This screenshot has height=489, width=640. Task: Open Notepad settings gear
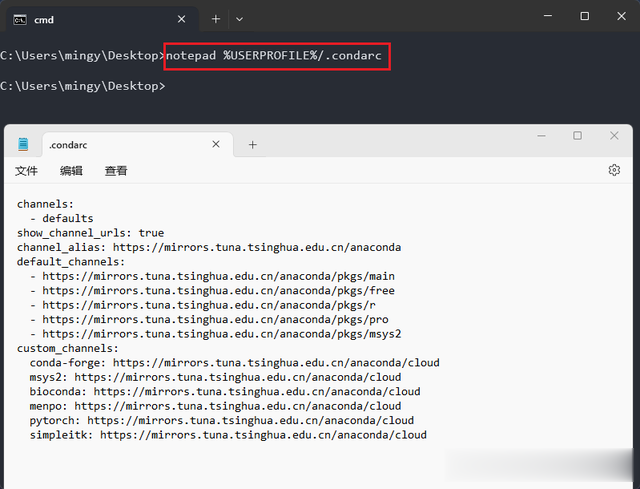point(614,170)
